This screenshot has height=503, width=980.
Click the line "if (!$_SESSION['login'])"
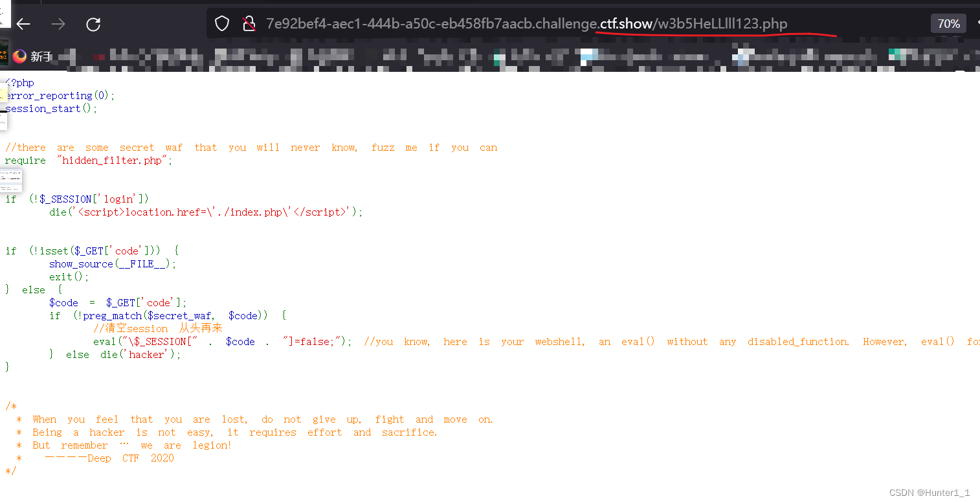[x=77, y=199]
